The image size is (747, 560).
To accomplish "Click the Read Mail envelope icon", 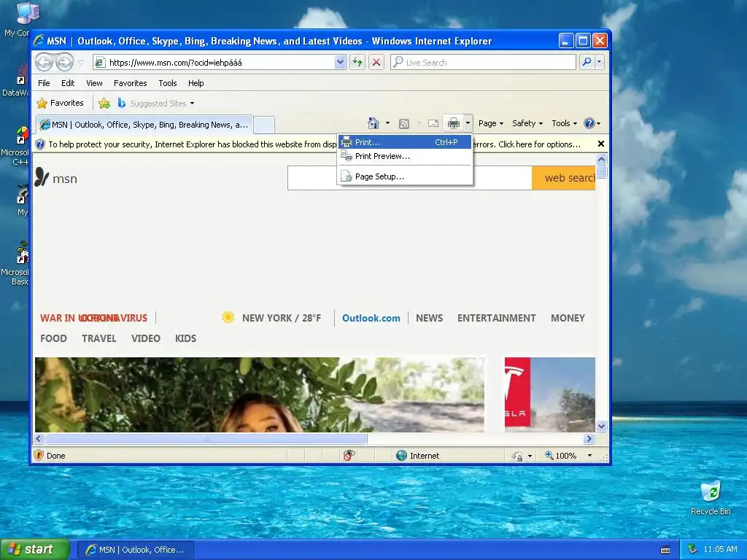I will point(433,123).
